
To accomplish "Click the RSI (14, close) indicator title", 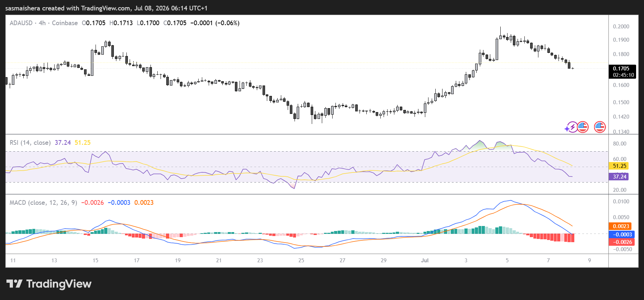I will 30,143.
